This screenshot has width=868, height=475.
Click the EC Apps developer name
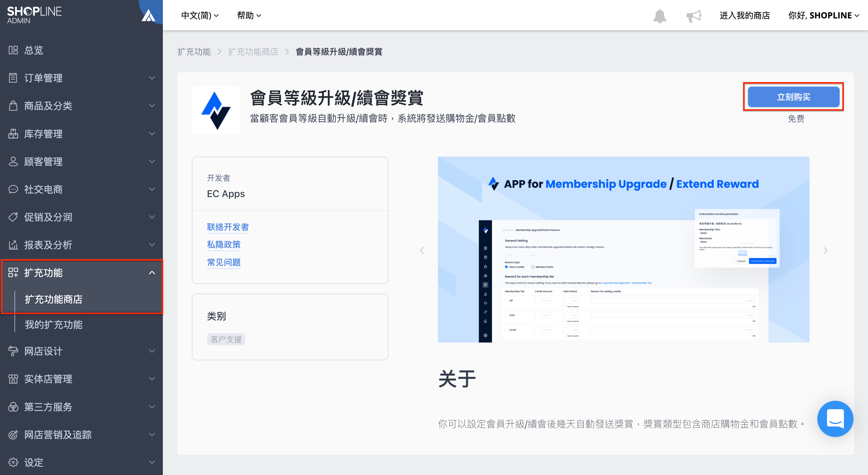226,194
